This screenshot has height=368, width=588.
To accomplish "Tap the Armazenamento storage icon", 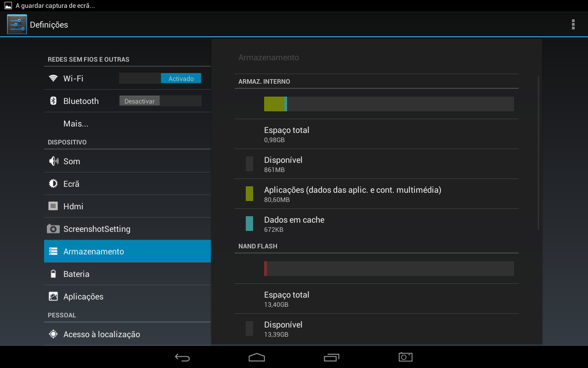I will click(53, 251).
